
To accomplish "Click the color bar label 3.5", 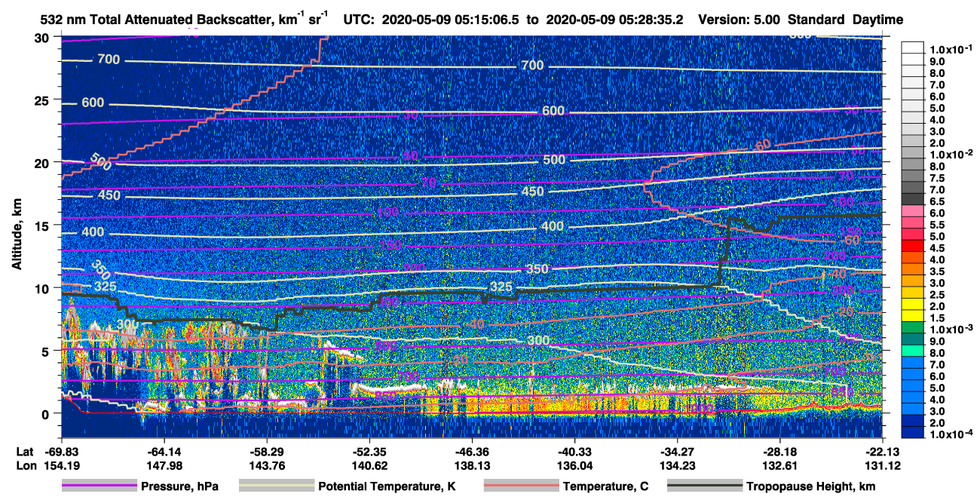I will [x=938, y=271].
